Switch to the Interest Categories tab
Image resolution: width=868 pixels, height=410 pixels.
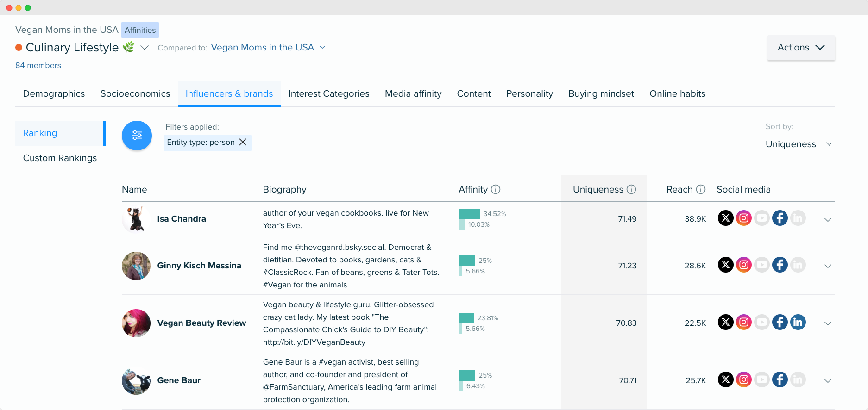coord(329,94)
